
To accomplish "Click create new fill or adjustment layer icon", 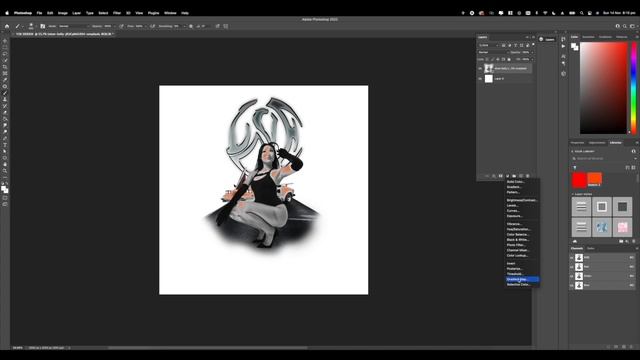I will pos(507,176).
